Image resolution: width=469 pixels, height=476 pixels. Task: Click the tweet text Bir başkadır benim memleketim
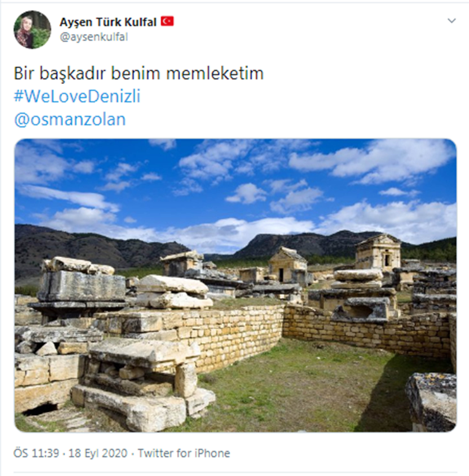139,73
